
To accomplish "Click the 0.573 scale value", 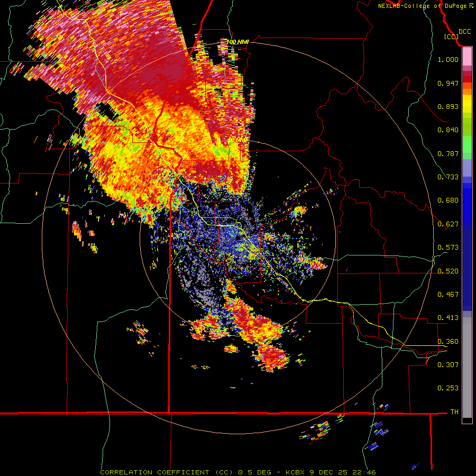I will click(448, 248).
